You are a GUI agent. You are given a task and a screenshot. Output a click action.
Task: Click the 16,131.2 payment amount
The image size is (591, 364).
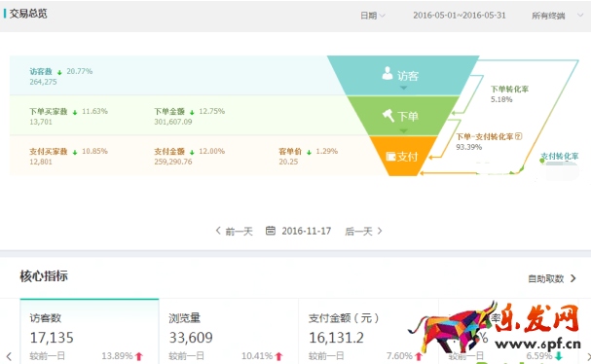tap(336, 338)
